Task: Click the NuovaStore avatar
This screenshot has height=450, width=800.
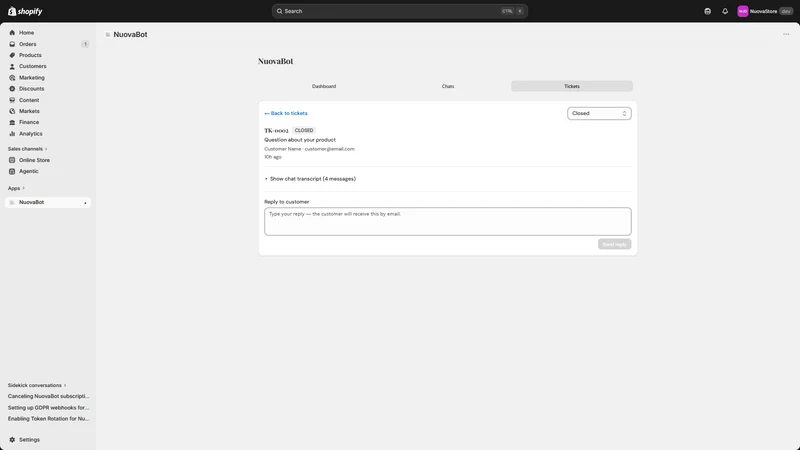Action: pos(743,11)
